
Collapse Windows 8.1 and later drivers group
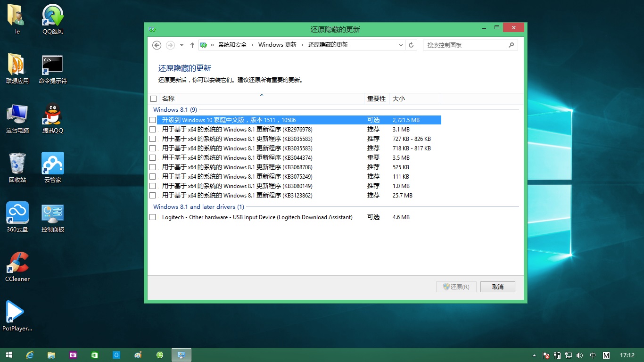[198, 206]
